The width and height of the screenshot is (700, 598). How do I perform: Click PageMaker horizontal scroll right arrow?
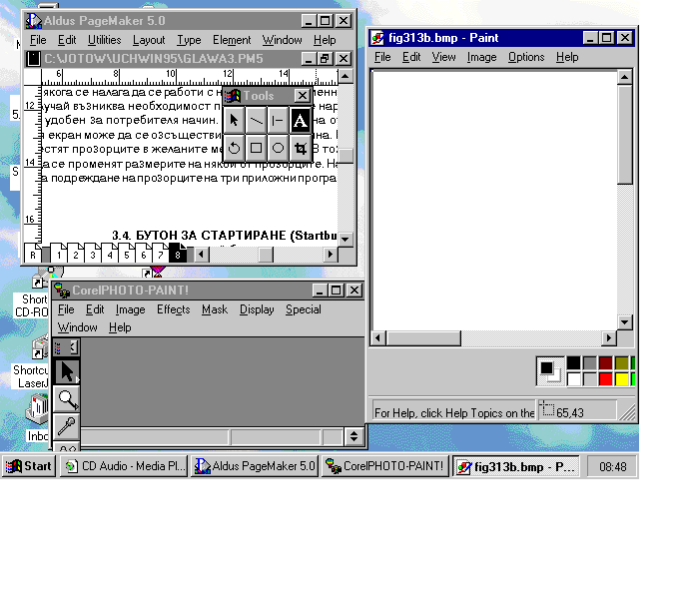[x=331, y=255]
